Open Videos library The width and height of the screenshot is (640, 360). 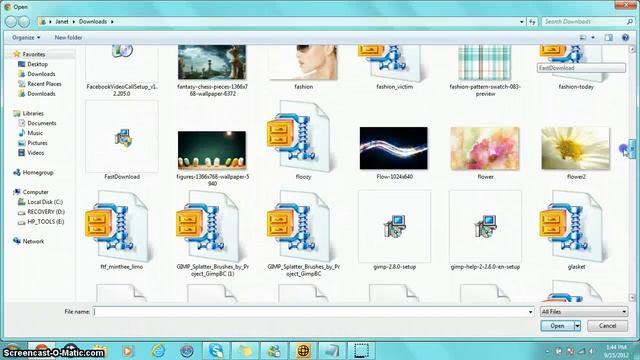click(36, 153)
